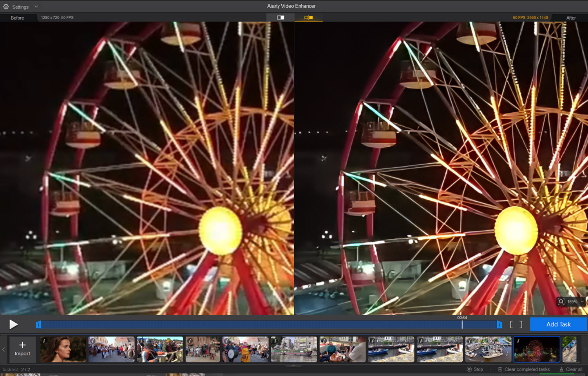Click the task panel collapse handle
The image size is (588, 376).
[294, 365]
